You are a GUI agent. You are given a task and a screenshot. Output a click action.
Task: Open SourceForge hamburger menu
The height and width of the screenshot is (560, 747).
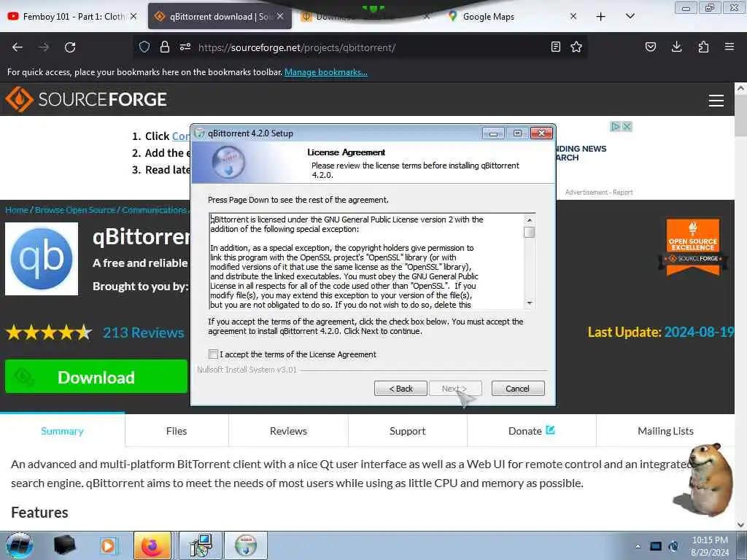716,101
